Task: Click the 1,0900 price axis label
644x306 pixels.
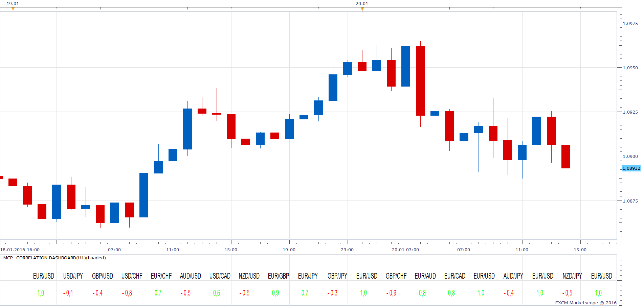Action: click(630, 156)
